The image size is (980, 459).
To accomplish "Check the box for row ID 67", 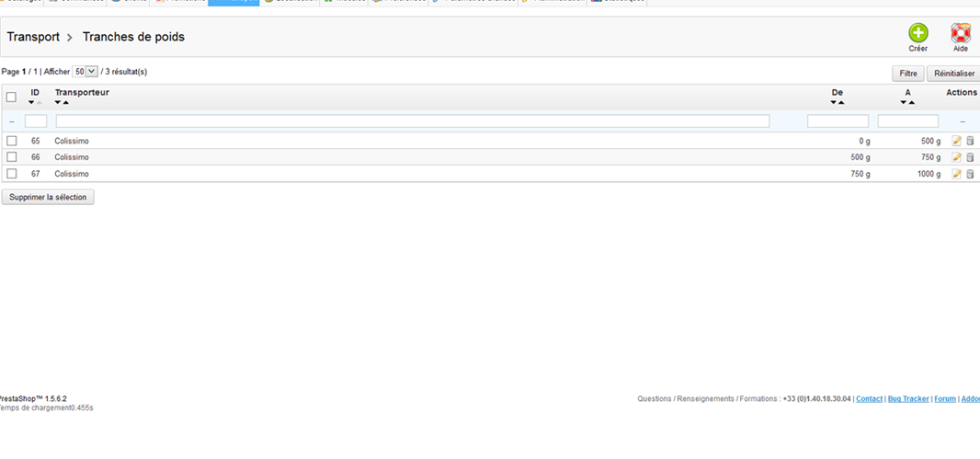I will pos(11,174).
